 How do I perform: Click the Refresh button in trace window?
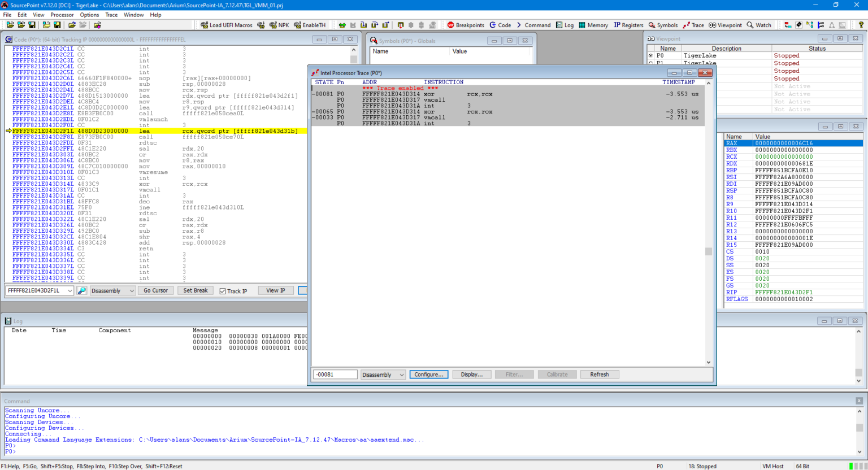coord(599,374)
